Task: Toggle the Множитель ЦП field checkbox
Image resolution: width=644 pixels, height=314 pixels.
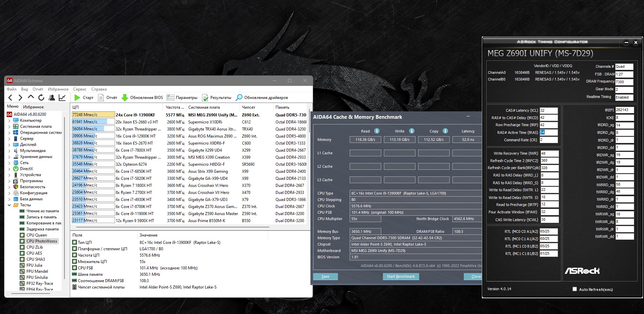Action: [x=75, y=261]
